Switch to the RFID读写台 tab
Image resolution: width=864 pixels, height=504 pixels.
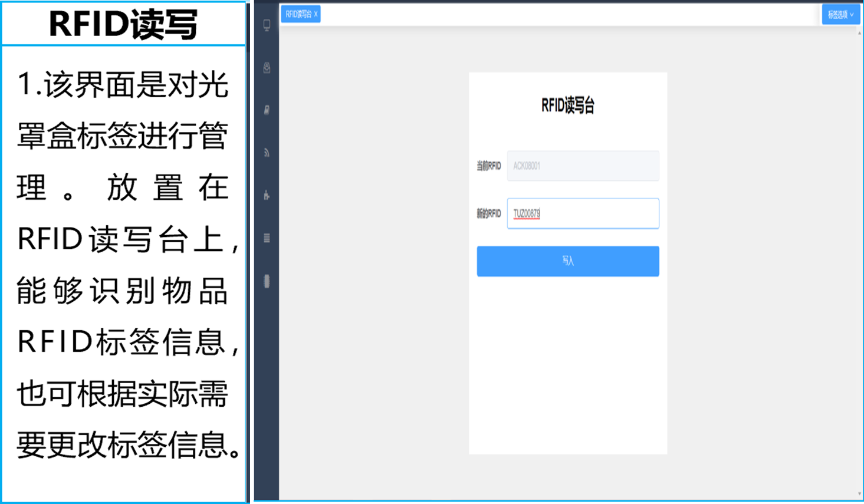point(298,14)
